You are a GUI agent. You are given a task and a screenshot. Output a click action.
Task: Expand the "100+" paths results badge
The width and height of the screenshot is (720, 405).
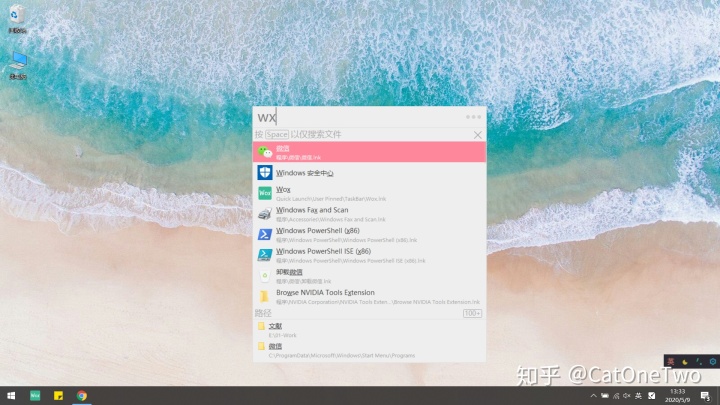472,314
